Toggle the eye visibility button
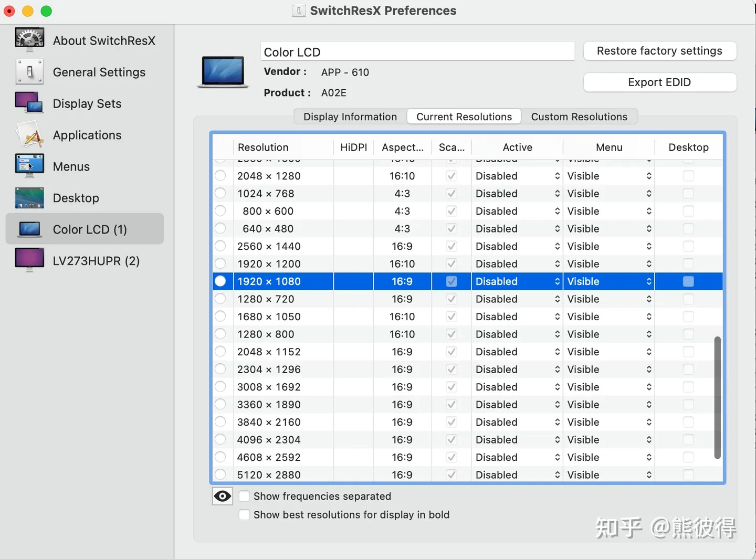Image resolution: width=756 pixels, height=559 pixels. click(223, 496)
